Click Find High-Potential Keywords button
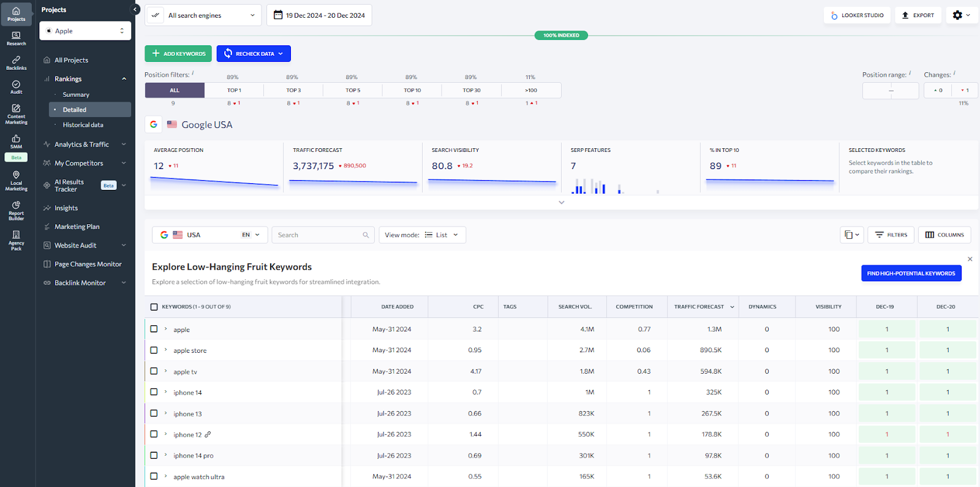The image size is (980, 487). [x=911, y=273]
